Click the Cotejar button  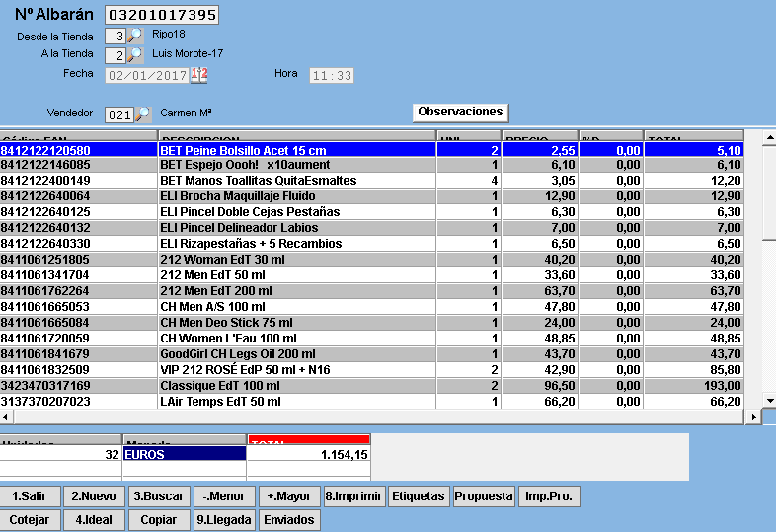click(30, 520)
